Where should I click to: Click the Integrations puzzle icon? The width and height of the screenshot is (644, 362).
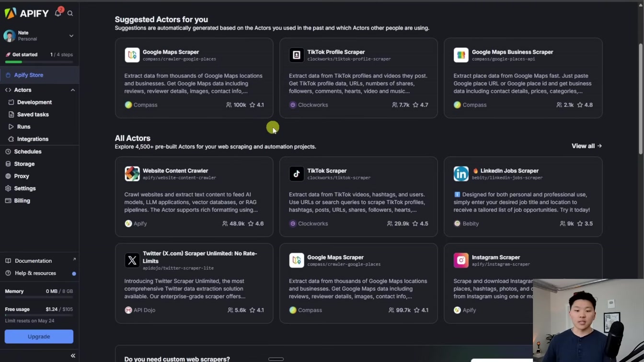[x=11, y=139]
